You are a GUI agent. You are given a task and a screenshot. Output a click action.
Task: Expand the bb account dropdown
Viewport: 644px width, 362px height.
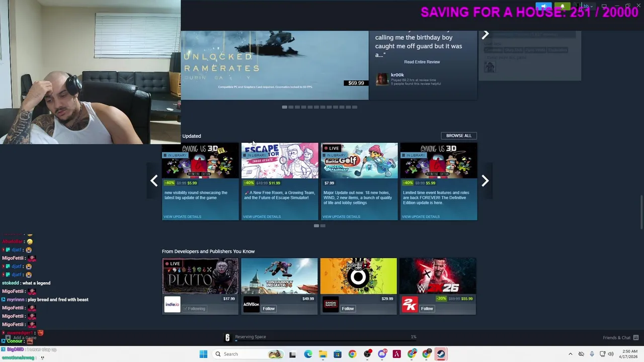click(x=588, y=7)
